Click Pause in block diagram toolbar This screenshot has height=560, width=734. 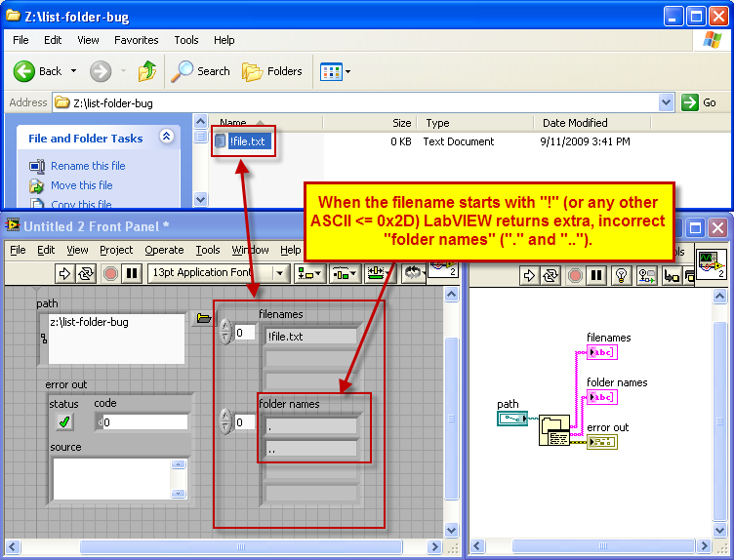[x=596, y=275]
